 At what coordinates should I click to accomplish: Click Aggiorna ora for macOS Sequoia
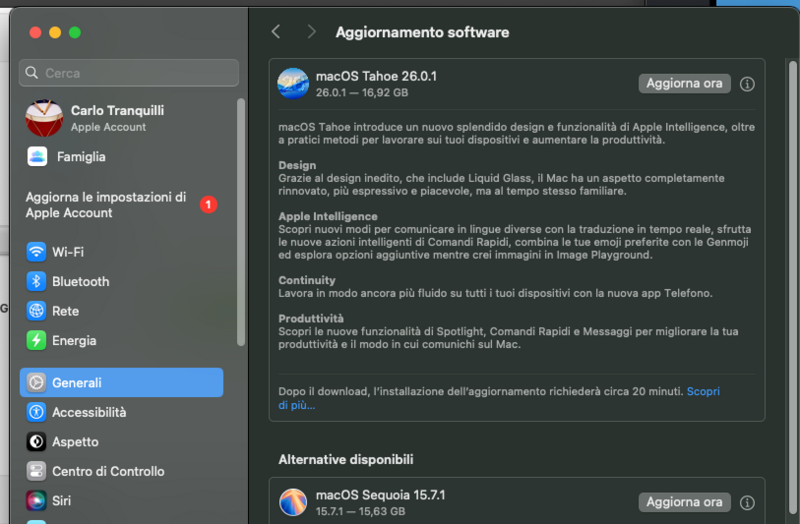click(684, 502)
